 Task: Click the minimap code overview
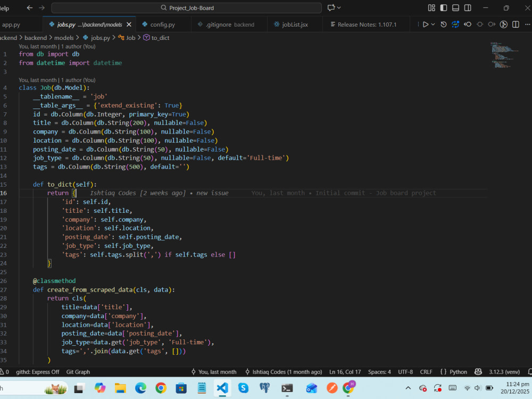tap(504, 55)
